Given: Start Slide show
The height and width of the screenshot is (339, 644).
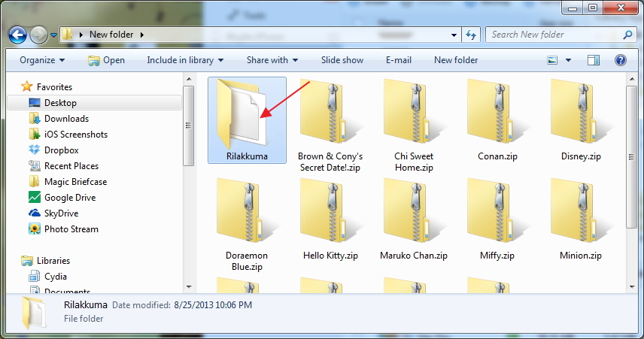Looking at the screenshot, I should (x=342, y=60).
